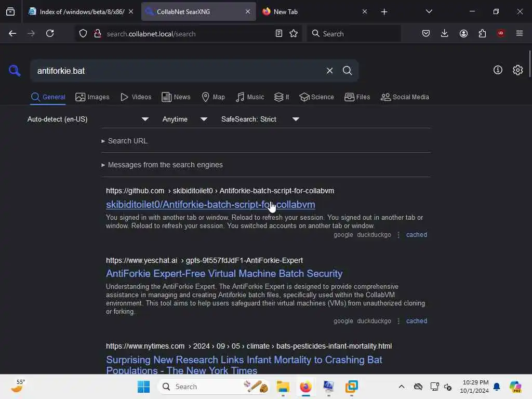This screenshot has width=532, height=399.
Task: Open a new tab with plus button
Action: pyautogui.click(x=384, y=12)
